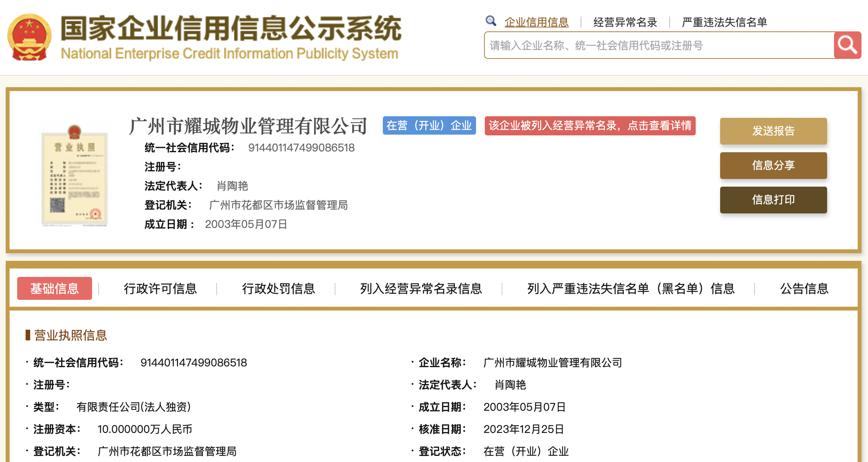Select the 严重违法失信名单 search category
The width and height of the screenshot is (868, 462).
[724, 22]
